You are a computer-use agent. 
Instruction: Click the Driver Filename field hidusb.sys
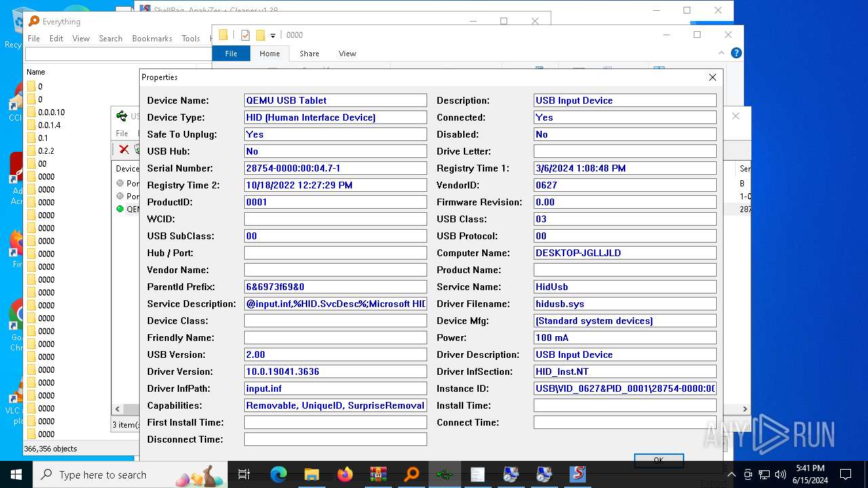625,304
